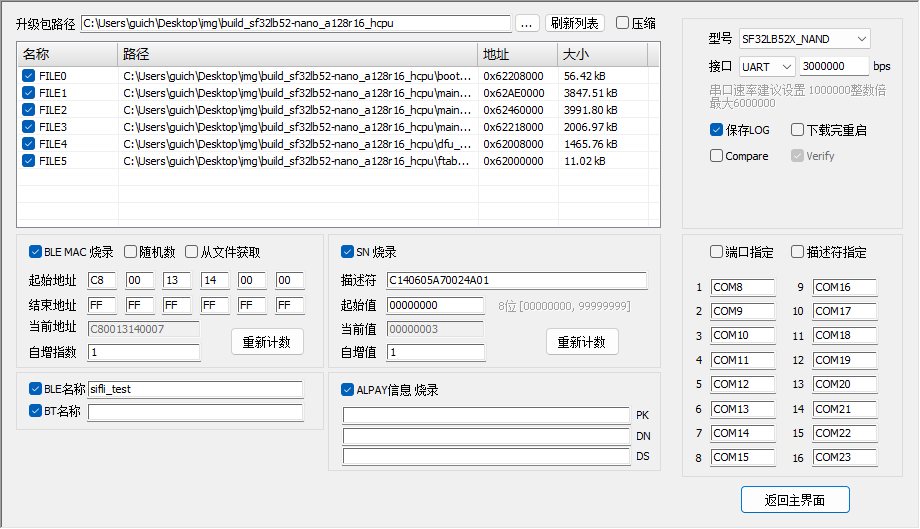This screenshot has width=920, height=529.
Task: Enable the 压缩 compression checkbox
Action: point(623,23)
